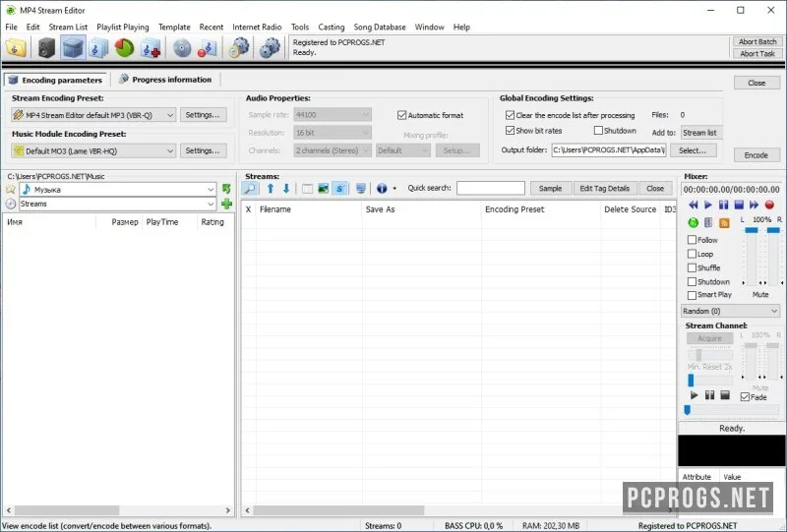Viewport: 787px width, 532px height.
Task: Click the Encoding Preset column header
Action: coord(540,209)
